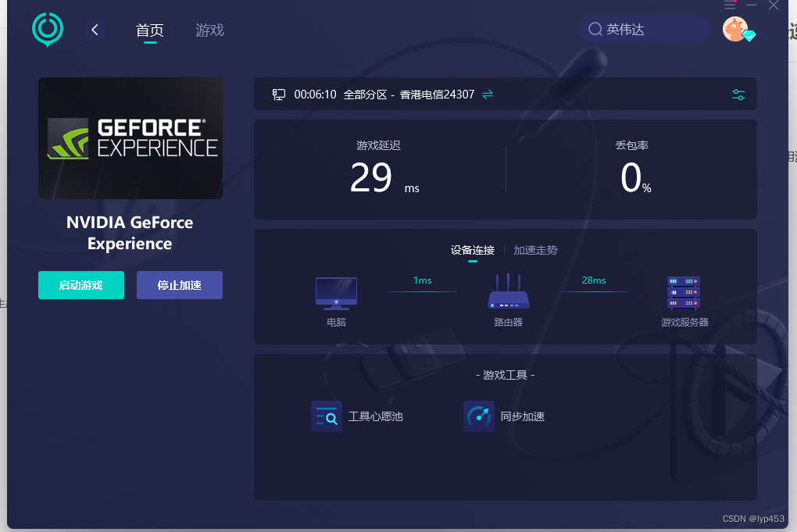This screenshot has width=797, height=532.
Task: Open the 工具心愿池 tool icon
Action: pos(327,416)
